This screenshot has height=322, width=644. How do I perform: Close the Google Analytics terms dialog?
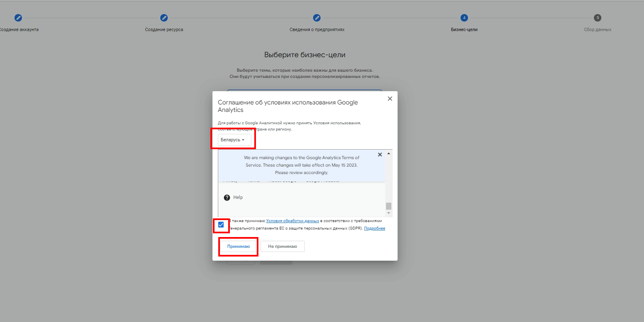pos(390,99)
